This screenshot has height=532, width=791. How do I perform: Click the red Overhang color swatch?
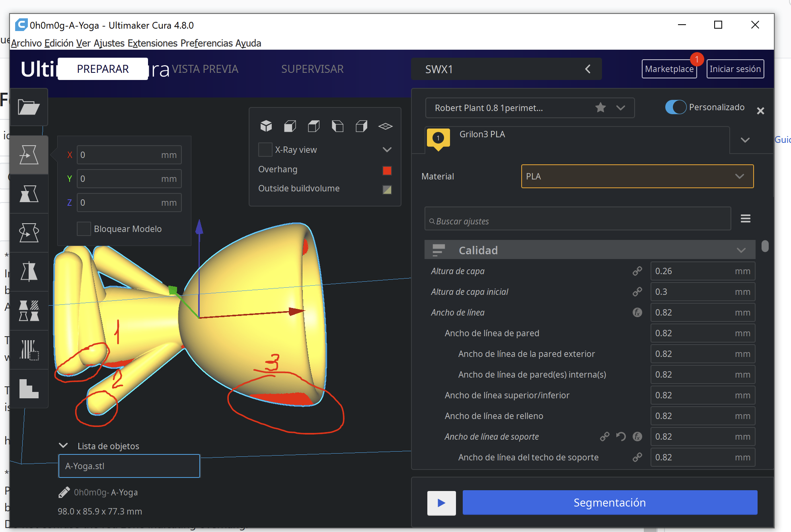(x=387, y=171)
